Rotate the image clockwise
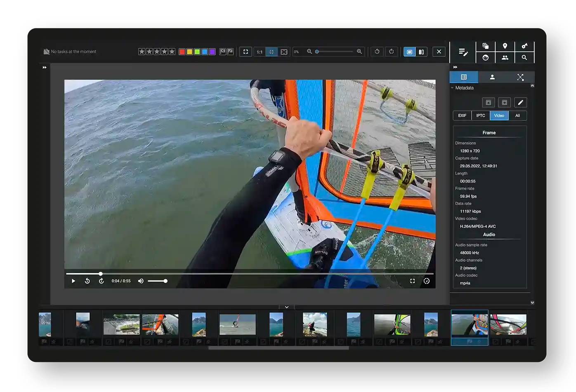This screenshot has width=576, height=392. click(392, 52)
